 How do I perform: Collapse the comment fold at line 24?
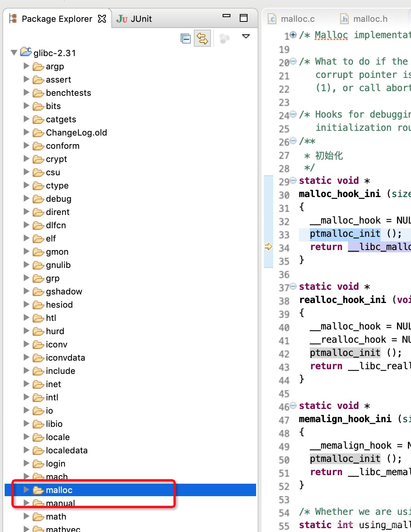[x=293, y=114]
